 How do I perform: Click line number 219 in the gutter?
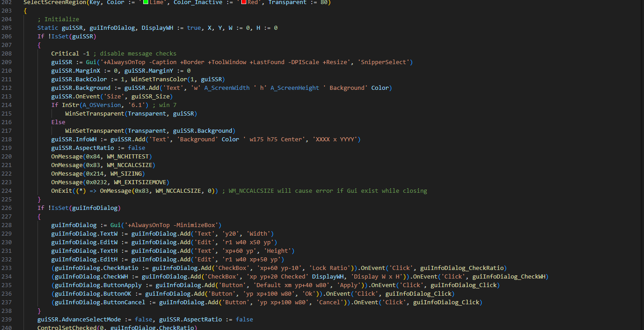[6, 148]
